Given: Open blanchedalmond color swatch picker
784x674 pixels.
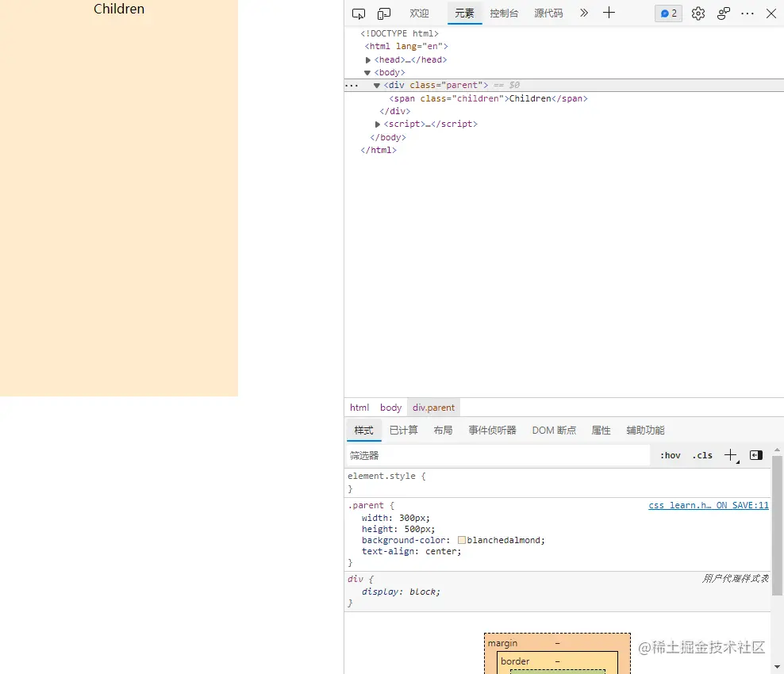Looking at the screenshot, I should pyautogui.click(x=462, y=540).
